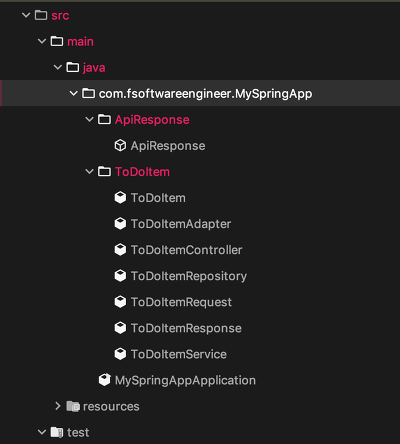Open the ToDoItemResponse file

click(186, 328)
